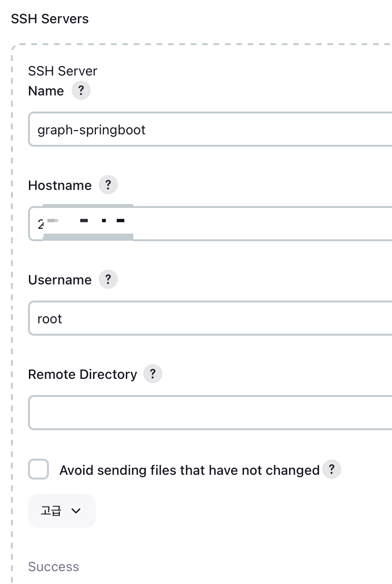
Task: Click the Remote Directory label text
Action: coord(83,374)
